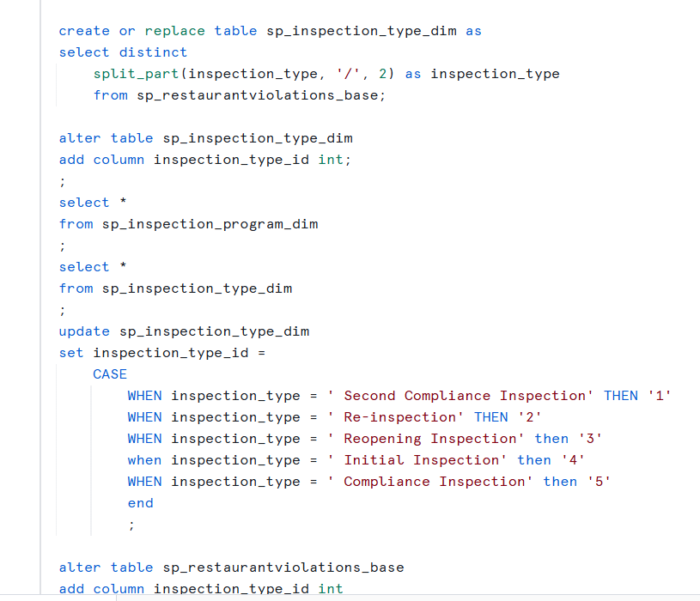Click the ' Reopening Inspection' string

click(425, 438)
